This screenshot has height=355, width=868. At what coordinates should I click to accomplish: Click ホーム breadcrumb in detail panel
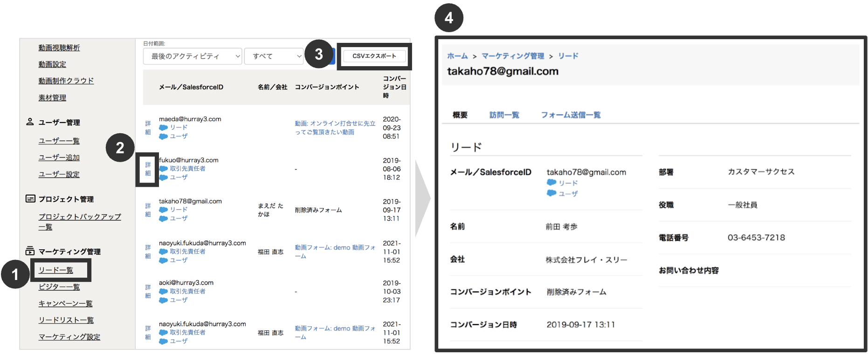pyautogui.click(x=457, y=56)
